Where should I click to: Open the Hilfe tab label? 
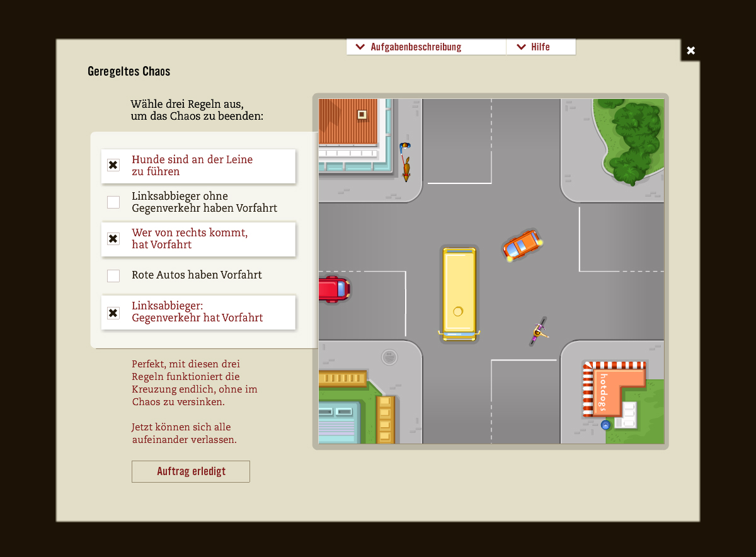click(x=541, y=47)
